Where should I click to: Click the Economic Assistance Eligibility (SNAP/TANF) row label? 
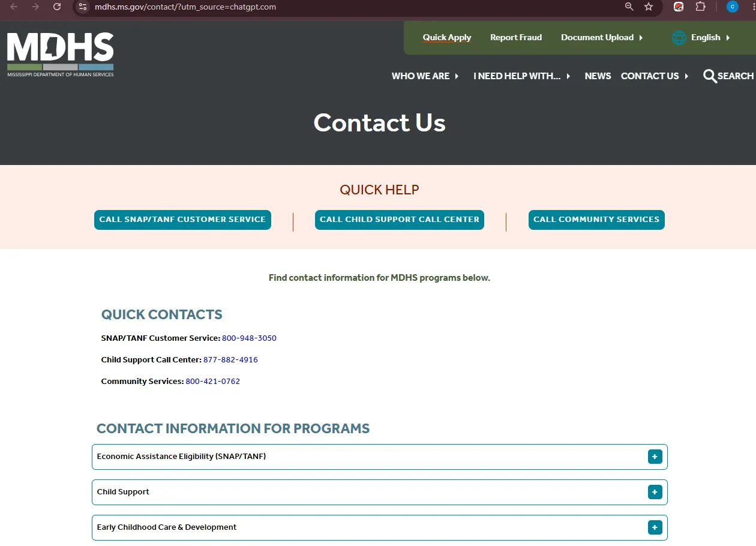(x=181, y=457)
